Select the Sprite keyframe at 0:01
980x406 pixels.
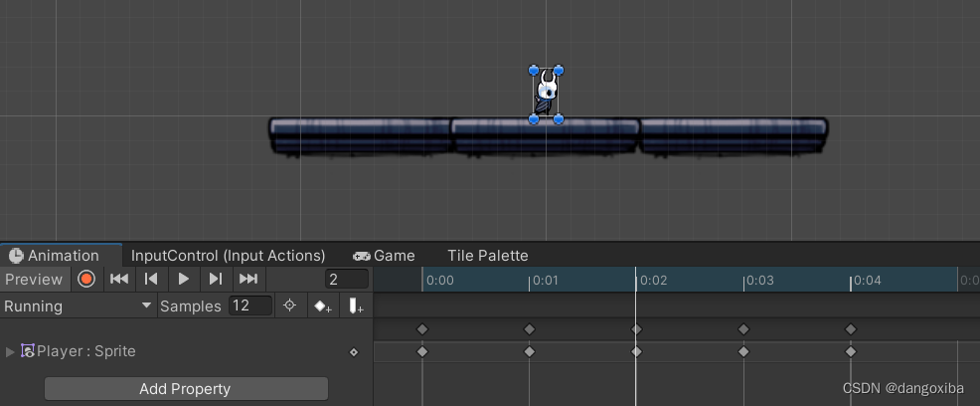[530, 351]
